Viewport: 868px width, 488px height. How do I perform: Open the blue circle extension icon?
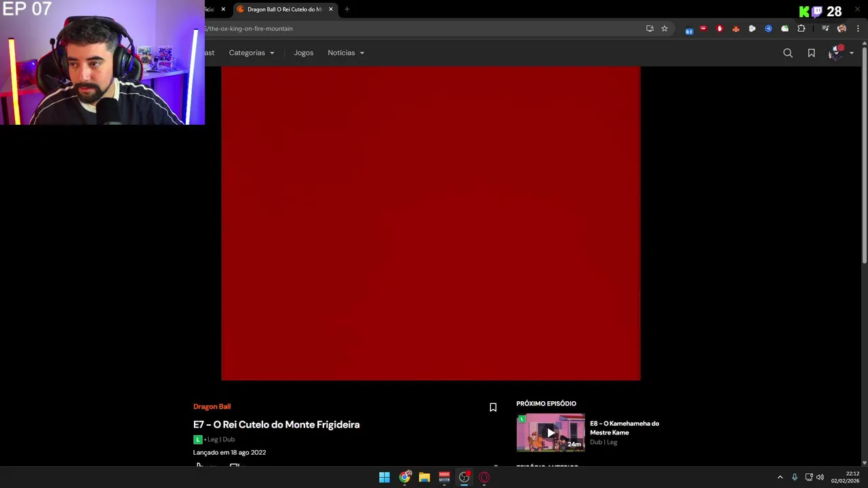[x=768, y=28]
